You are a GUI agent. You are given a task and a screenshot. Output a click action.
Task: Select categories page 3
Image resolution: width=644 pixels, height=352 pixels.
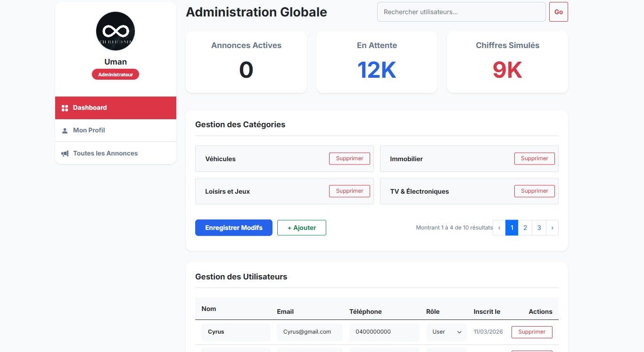click(x=539, y=228)
